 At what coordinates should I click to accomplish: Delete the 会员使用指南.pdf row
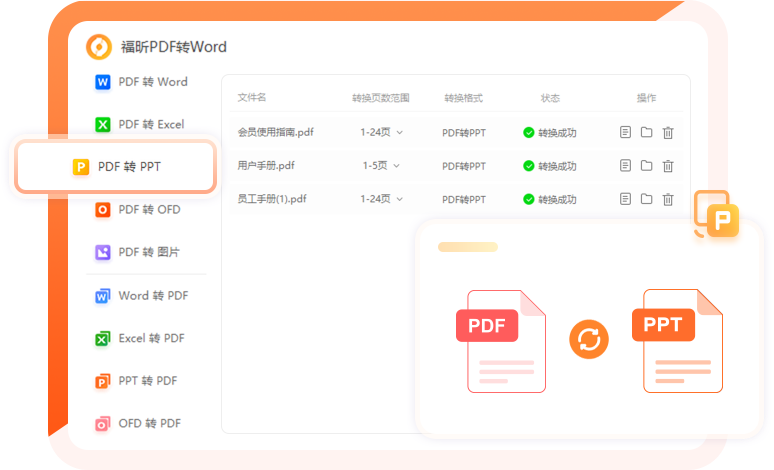click(668, 132)
